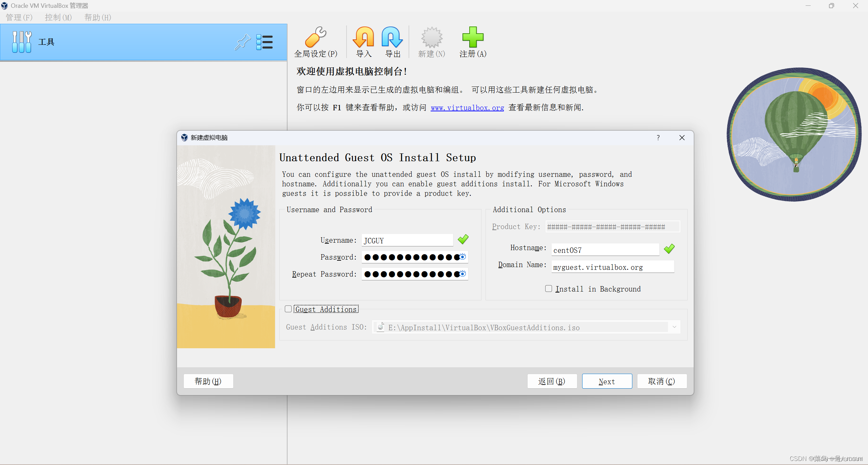The width and height of the screenshot is (868, 465).
Task: Open the 管理(F) menu
Action: tap(19, 17)
